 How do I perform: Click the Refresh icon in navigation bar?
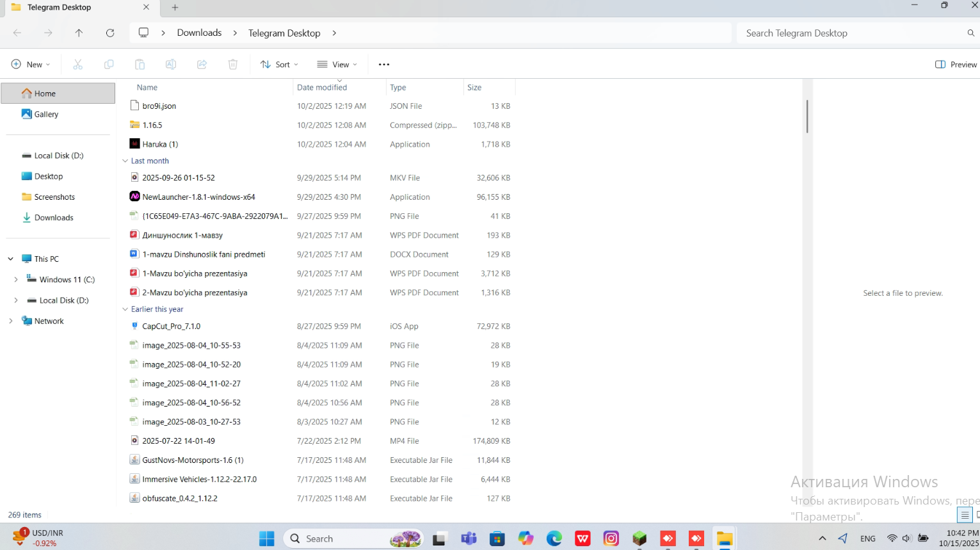point(110,33)
